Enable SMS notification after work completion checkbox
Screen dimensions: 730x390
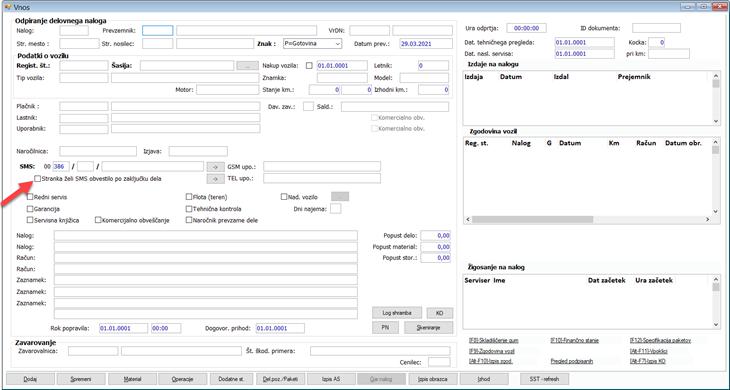pyautogui.click(x=37, y=179)
